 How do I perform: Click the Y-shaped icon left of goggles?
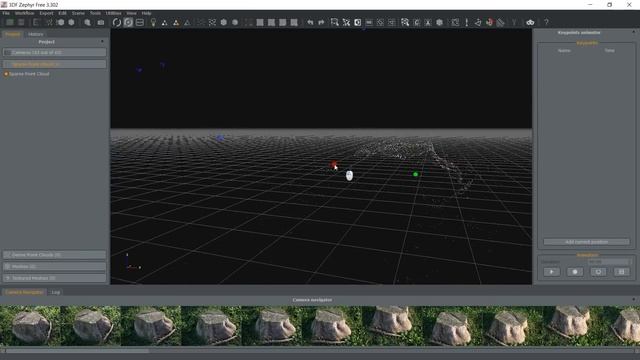[x=514, y=22]
